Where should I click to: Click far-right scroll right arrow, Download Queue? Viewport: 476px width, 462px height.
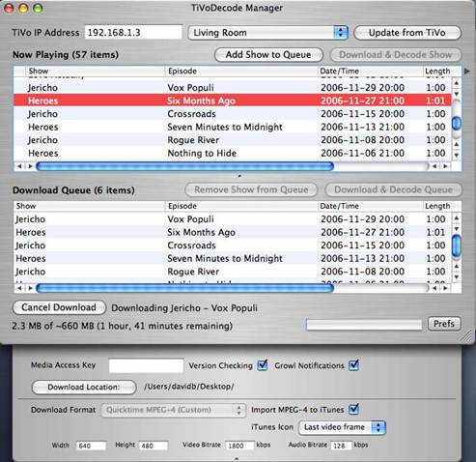pos(445,288)
